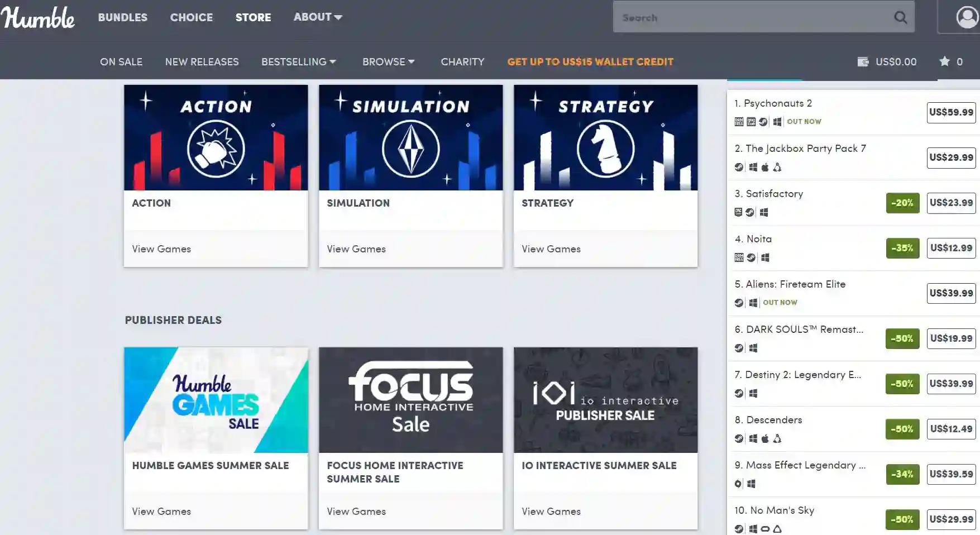Click the Origin icon under Mass Effect Legendary

(738, 484)
